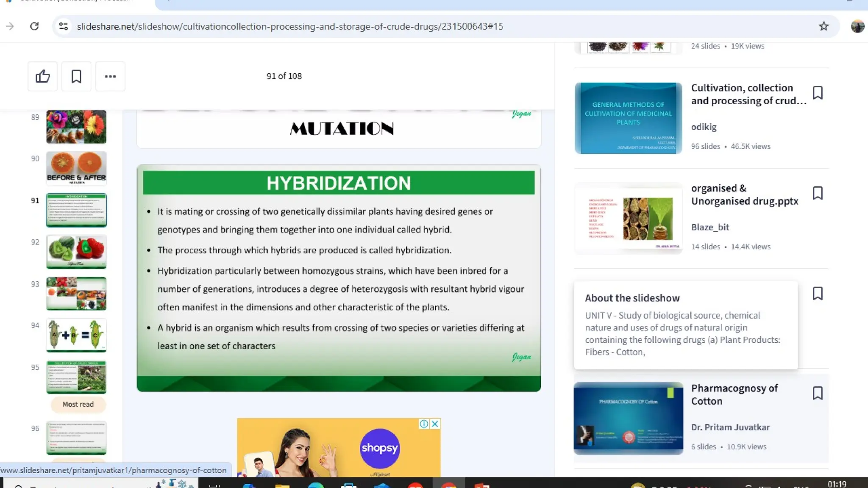Open the browser profile avatar
868x488 pixels.
point(857,26)
